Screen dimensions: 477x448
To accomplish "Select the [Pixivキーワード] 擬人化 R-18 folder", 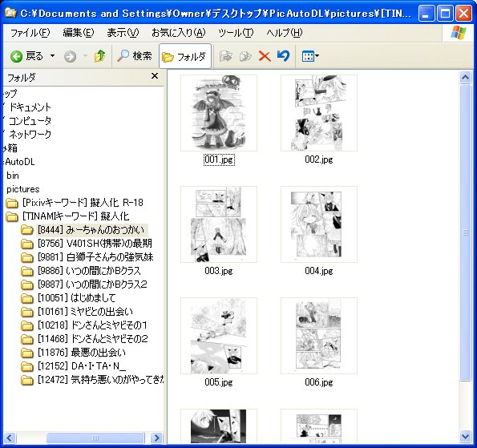I will pos(83,203).
